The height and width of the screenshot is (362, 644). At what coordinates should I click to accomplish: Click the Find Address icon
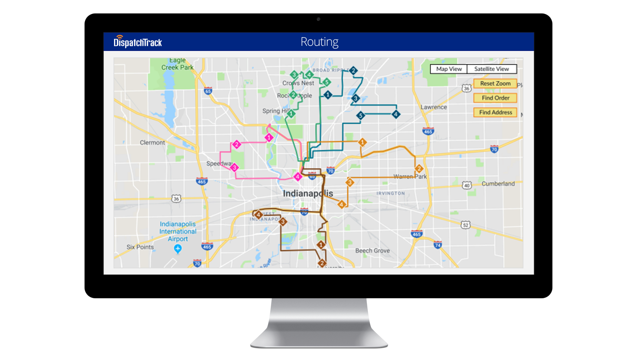click(x=494, y=112)
